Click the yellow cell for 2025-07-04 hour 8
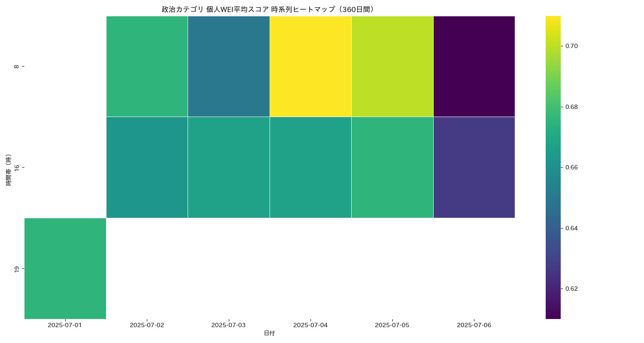This screenshot has height=343, width=644. click(310, 66)
